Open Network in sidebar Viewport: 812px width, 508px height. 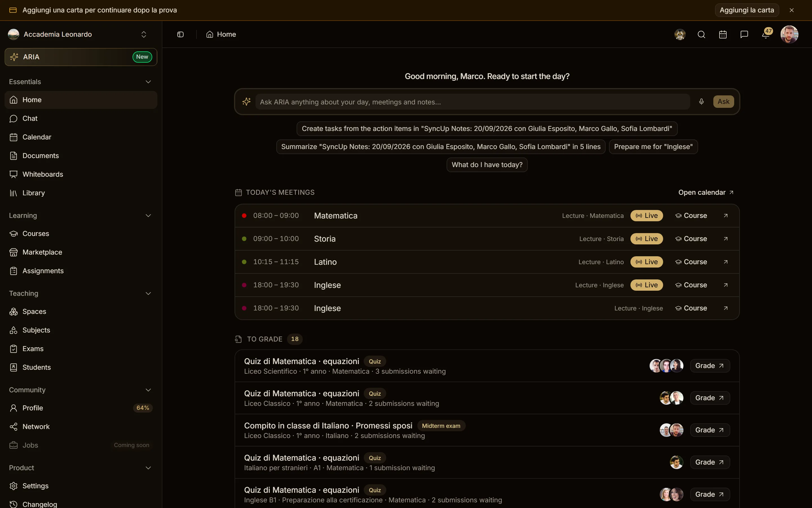pyautogui.click(x=81, y=427)
